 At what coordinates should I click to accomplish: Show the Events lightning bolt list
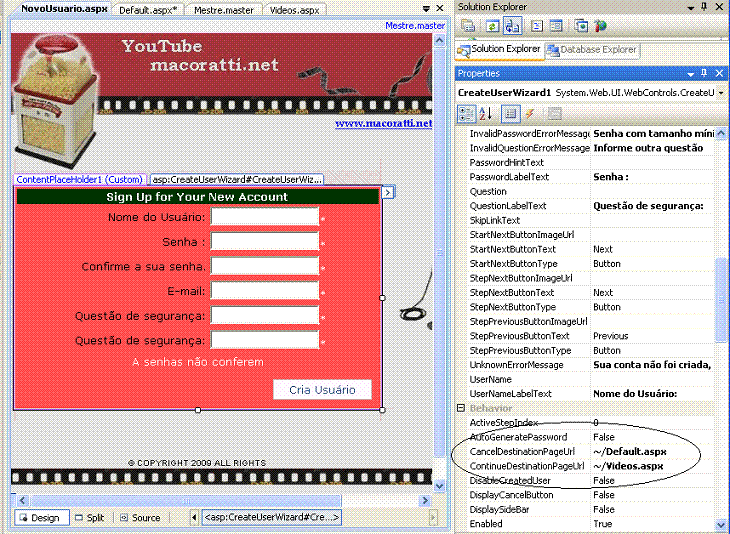(x=530, y=113)
